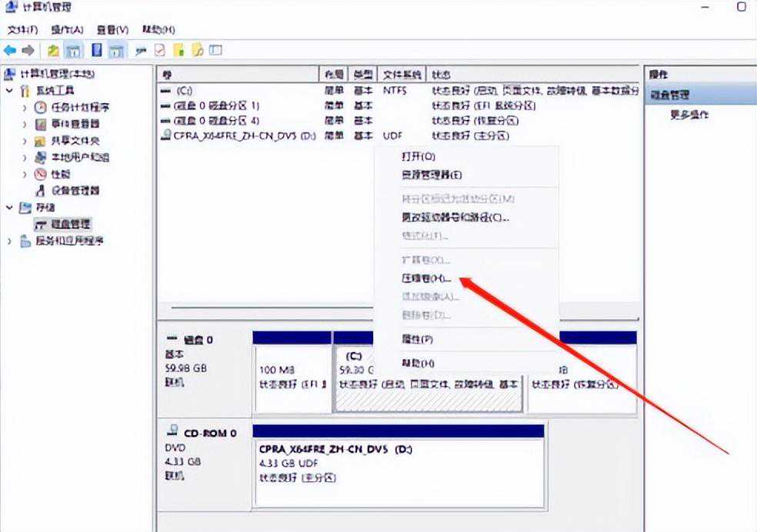
Task: Collapse the 存储 tree node
Action: point(9,208)
